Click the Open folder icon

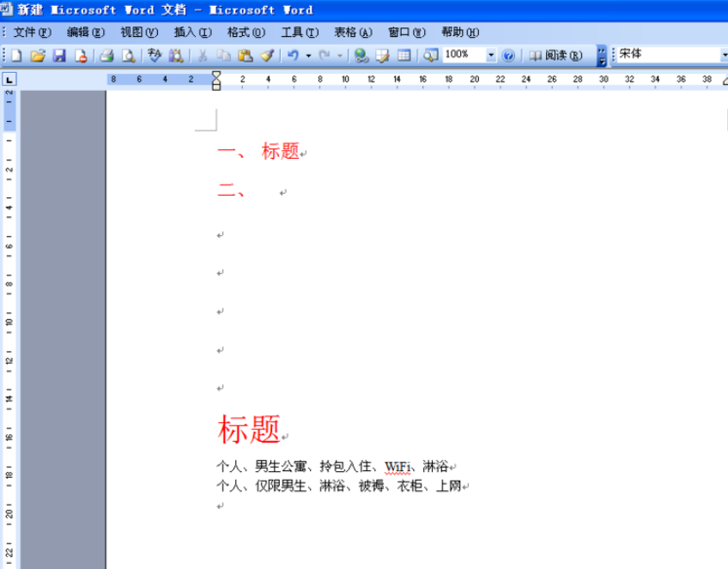38,56
